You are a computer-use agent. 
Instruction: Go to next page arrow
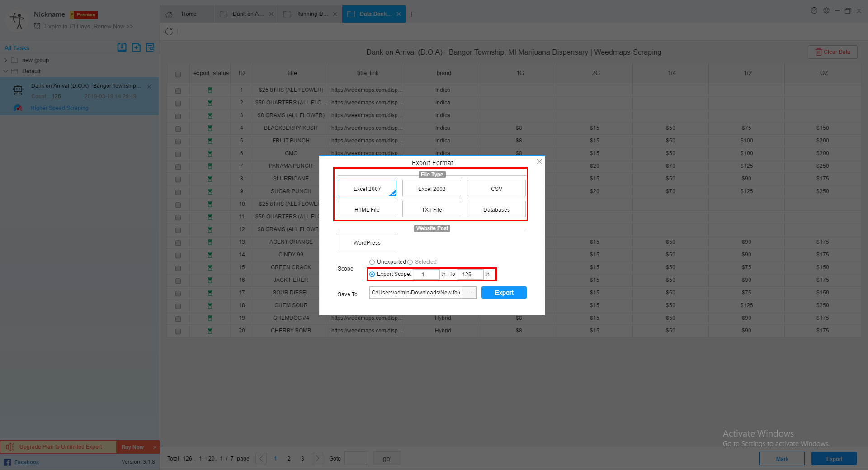[317, 459]
